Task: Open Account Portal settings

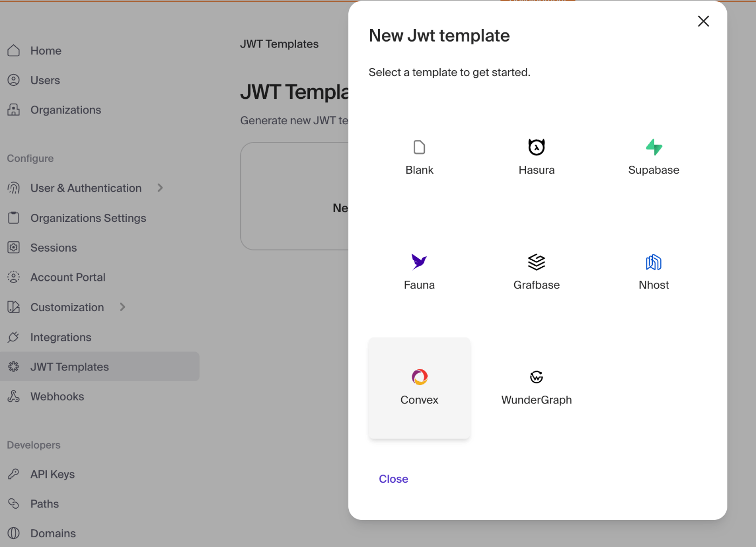Action: (68, 278)
